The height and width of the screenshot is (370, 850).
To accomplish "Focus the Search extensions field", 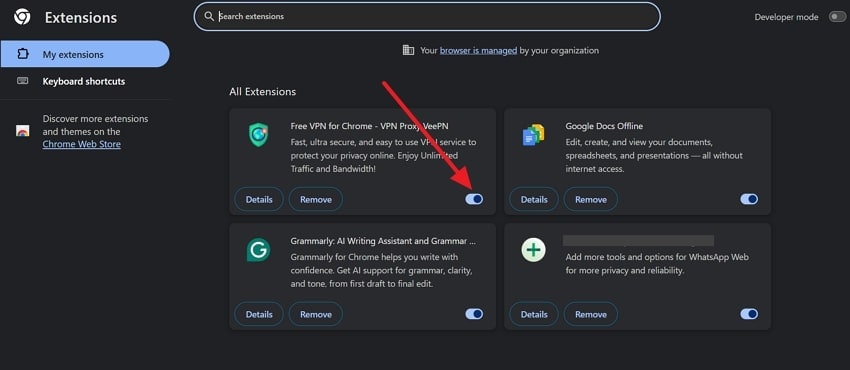I will click(427, 16).
